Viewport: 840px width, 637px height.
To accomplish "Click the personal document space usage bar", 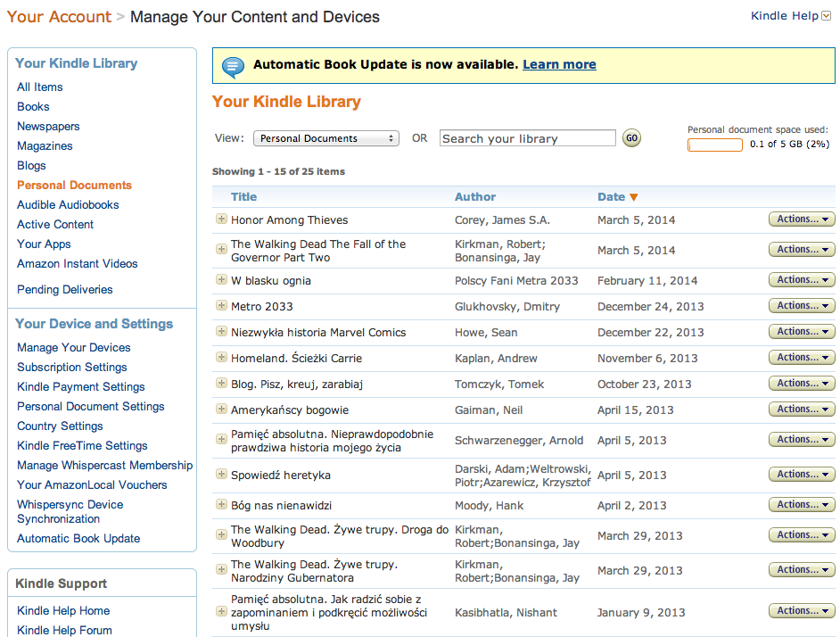I will (x=714, y=145).
